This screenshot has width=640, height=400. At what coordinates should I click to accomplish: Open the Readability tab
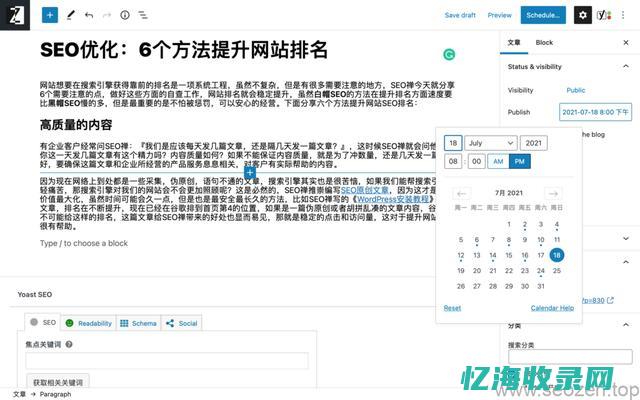point(89,323)
